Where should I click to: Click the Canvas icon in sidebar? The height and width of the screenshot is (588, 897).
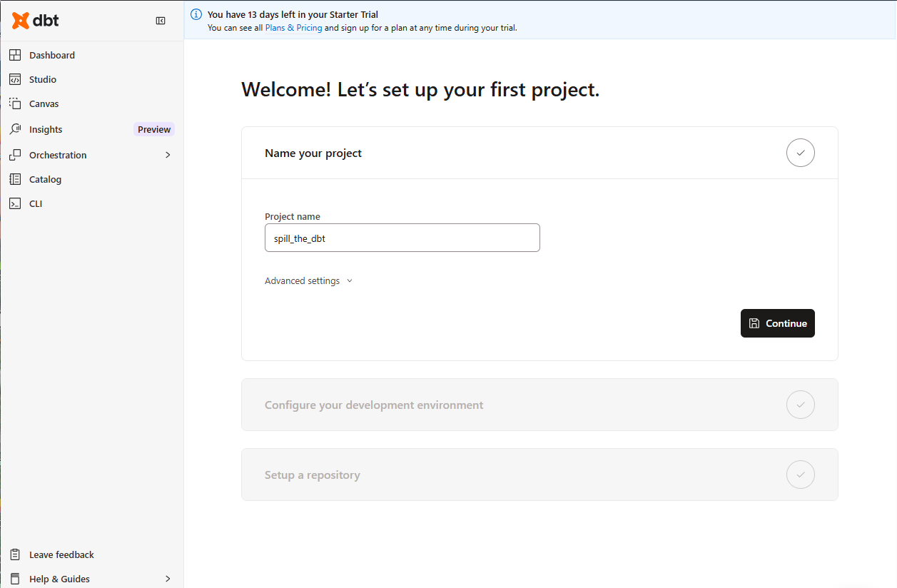tap(15, 103)
